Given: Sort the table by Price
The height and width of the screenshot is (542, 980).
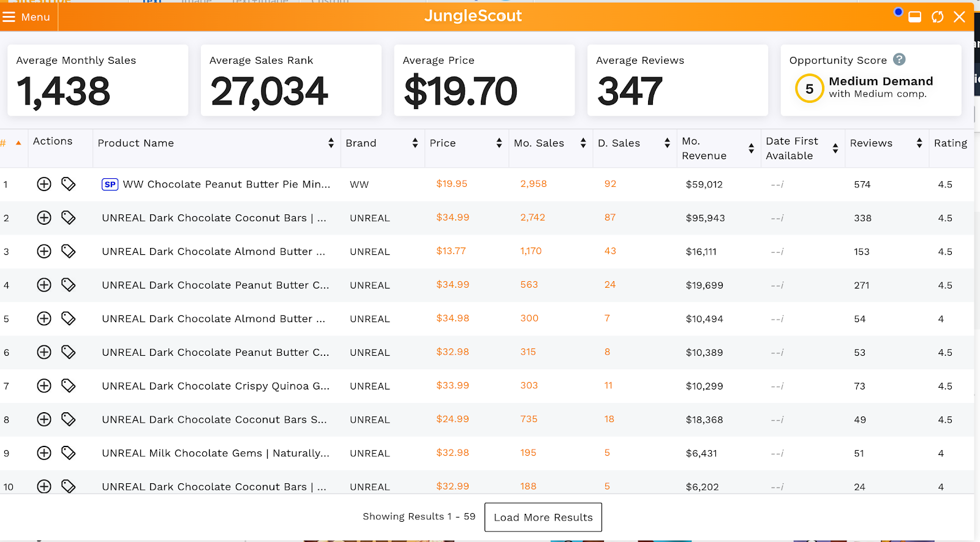Looking at the screenshot, I should click(499, 143).
